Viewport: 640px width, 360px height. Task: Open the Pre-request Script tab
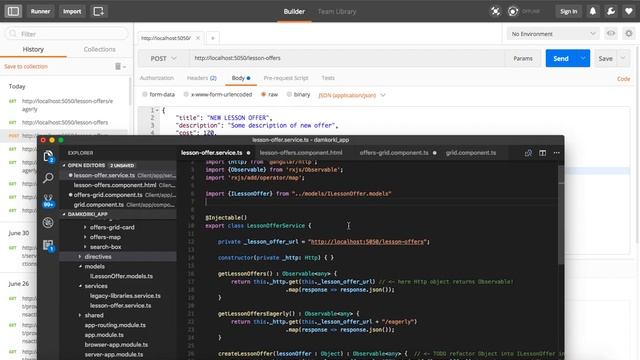pyautogui.click(x=286, y=78)
